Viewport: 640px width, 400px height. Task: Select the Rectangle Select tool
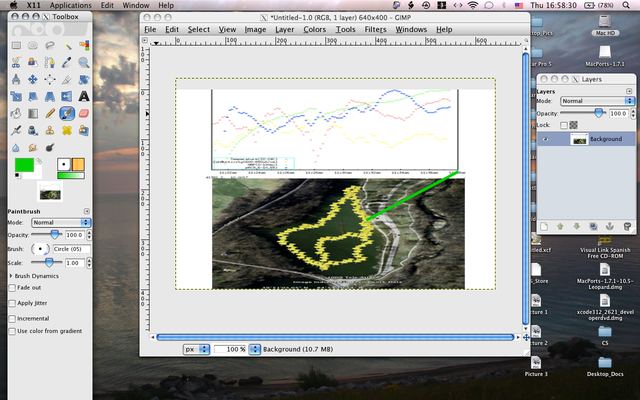point(16,45)
